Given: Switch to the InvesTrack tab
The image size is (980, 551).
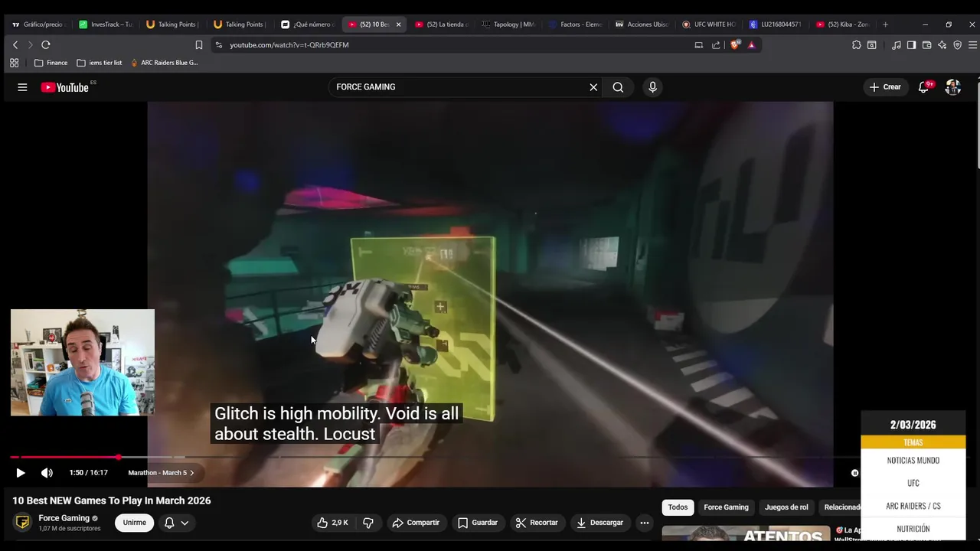Looking at the screenshot, I should [106, 24].
